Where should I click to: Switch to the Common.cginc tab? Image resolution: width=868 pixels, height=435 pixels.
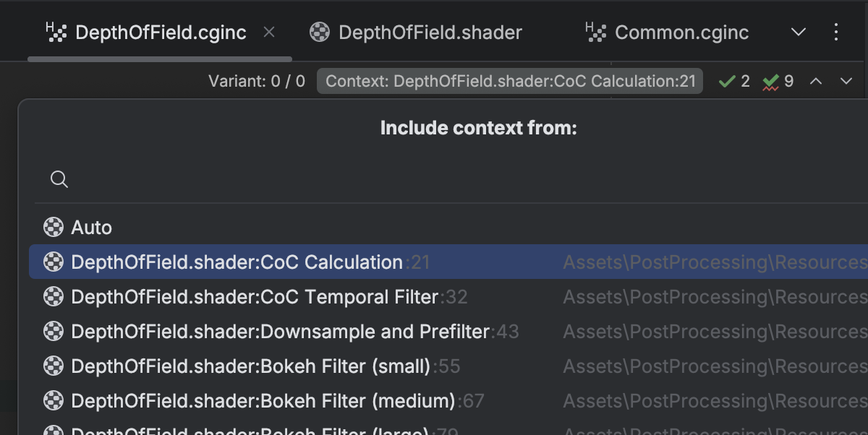tap(681, 32)
